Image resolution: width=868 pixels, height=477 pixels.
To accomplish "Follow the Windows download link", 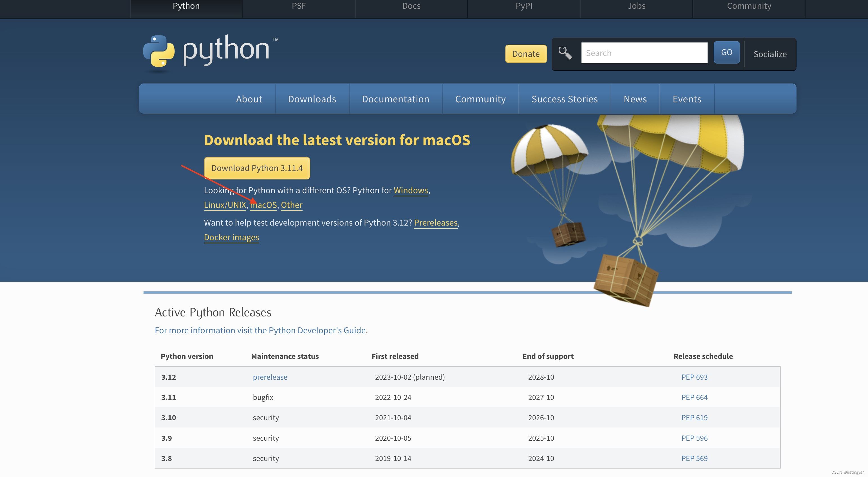I will (x=411, y=190).
